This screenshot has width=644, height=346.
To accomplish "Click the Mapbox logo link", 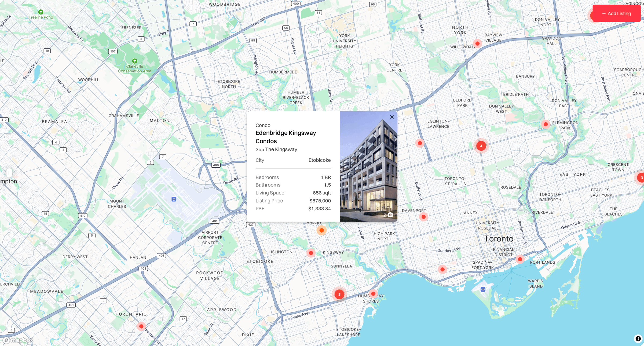I will click(x=18, y=340).
